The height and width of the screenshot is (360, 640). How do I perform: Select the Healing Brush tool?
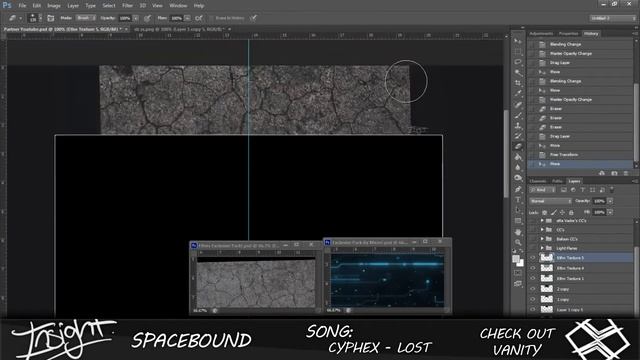point(518,104)
